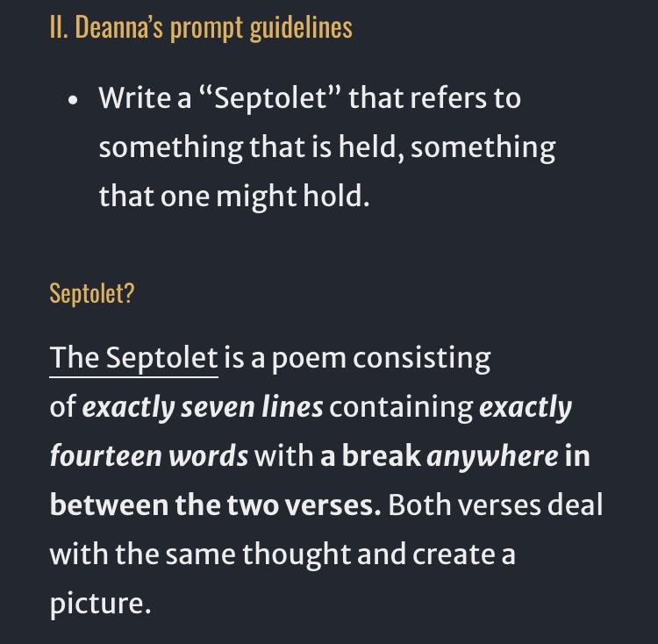Click the word "containing" in the paragraph
The height and width of the screenshot is (644, 658).
click(402, 407)
